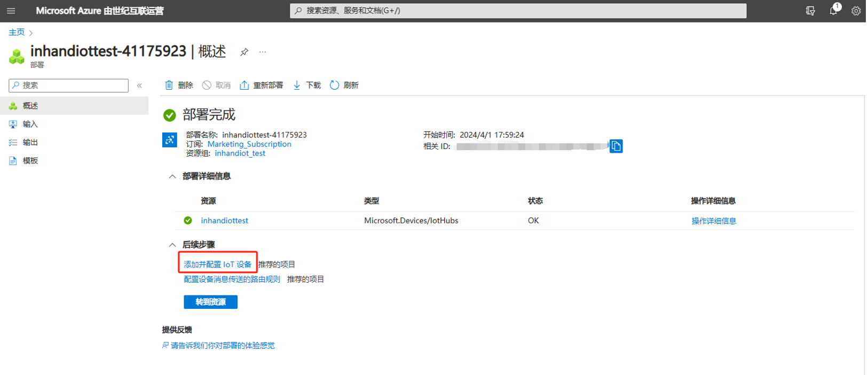Click the 类型 column header
Screen dimensions: 868x375
(372, 201)
